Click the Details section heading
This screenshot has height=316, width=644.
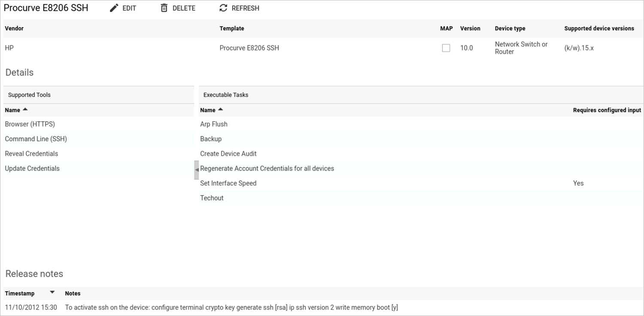point(19,72)
